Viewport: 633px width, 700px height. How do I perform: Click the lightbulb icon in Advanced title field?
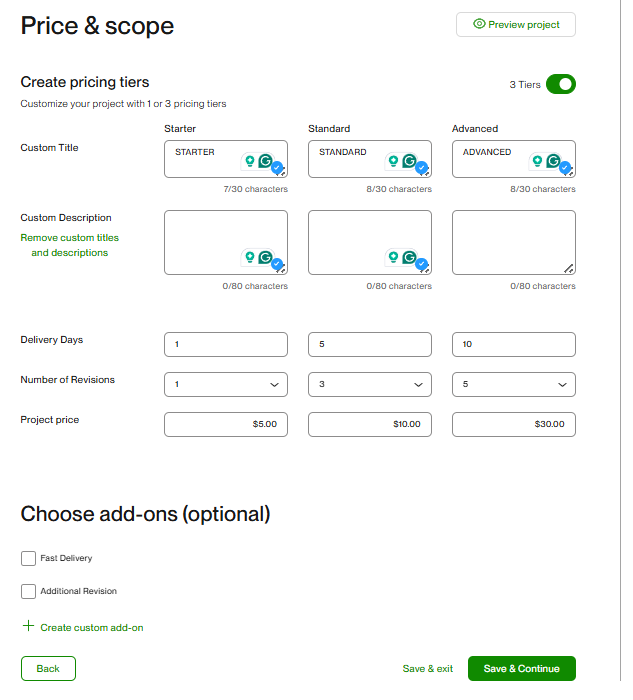(x=538, y=161)
